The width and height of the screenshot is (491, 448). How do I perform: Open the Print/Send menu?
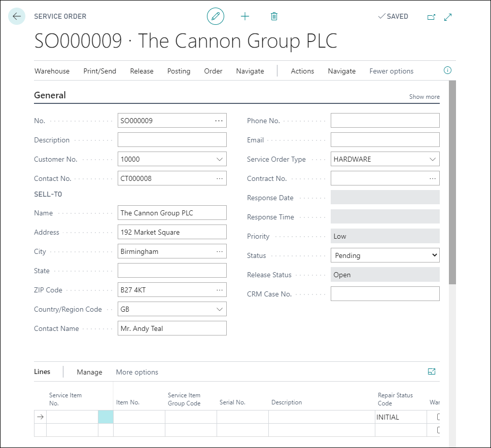click(99, 71)
